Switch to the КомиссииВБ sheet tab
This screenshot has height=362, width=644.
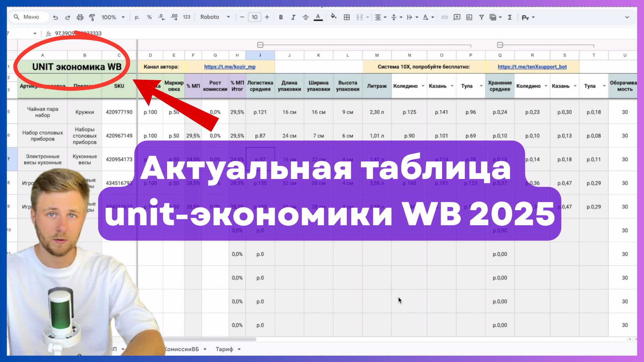click(x=181, y=349)
